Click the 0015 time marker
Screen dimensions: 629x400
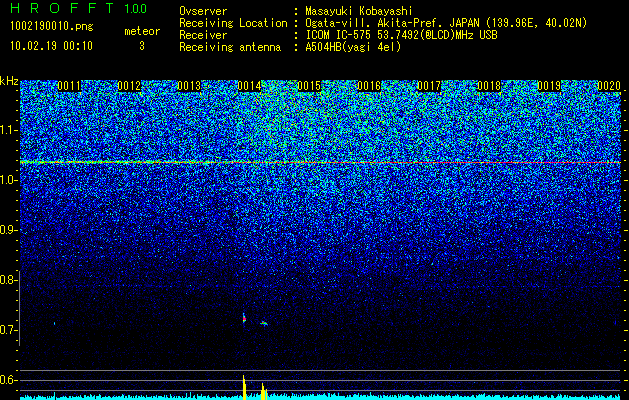pos(309,86)
